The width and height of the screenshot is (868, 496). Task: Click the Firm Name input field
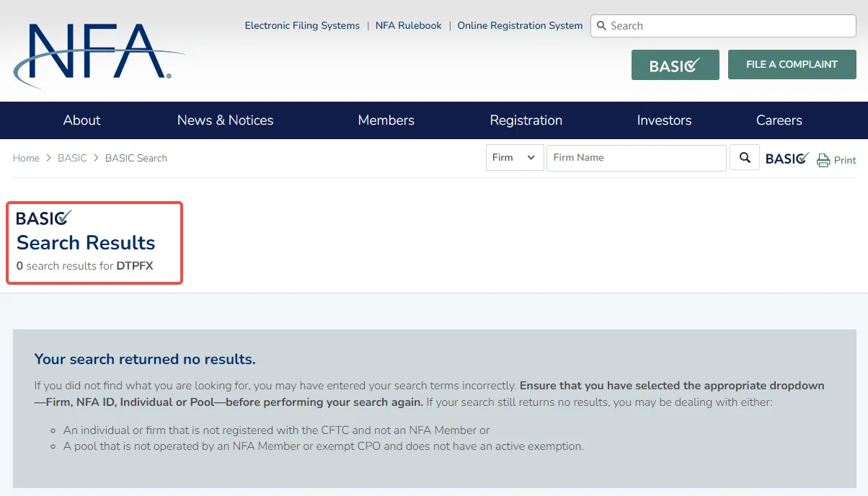637,158
